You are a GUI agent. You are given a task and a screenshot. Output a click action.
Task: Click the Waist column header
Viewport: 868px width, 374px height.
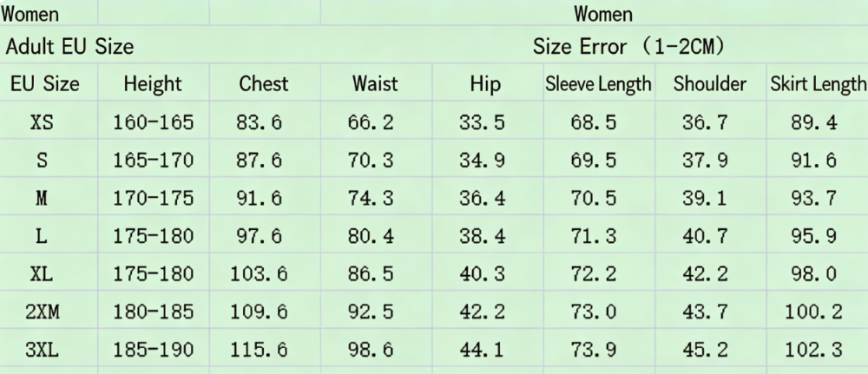pos(375,84)
